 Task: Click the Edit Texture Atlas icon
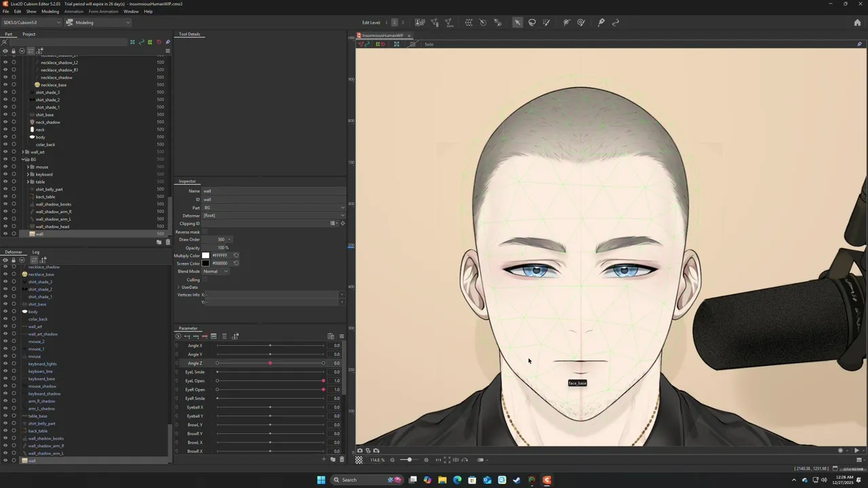(x=420, y=22)
